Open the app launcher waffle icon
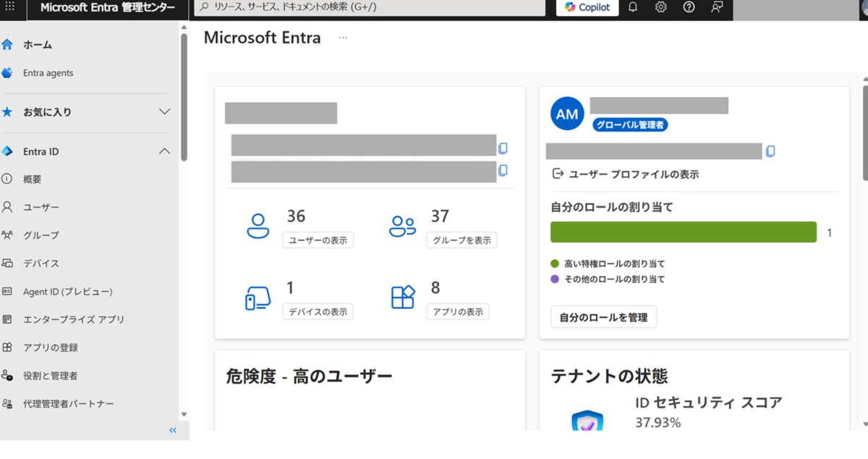The height and width of the screenshot is (459, 868). 10,7
